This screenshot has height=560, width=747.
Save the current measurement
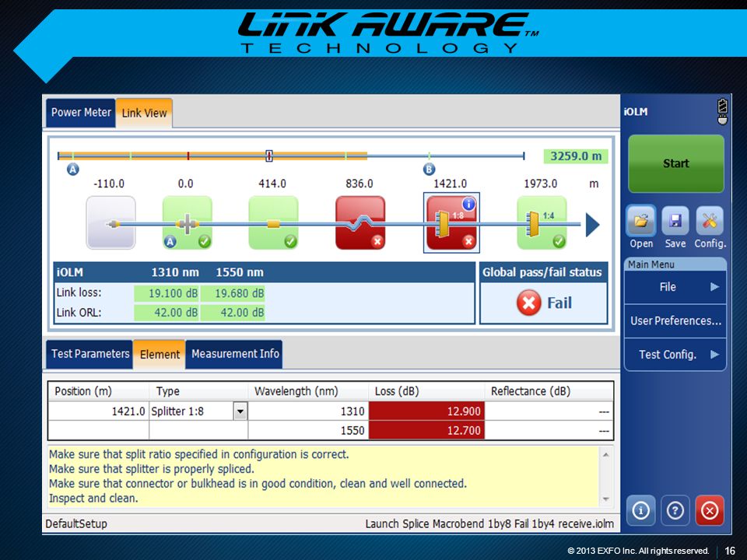click(675, 221)
